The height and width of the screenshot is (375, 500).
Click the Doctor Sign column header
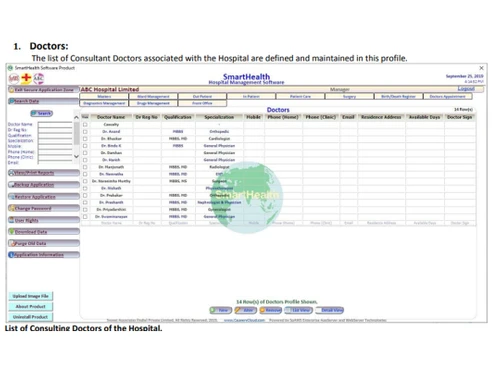[459, 117]
